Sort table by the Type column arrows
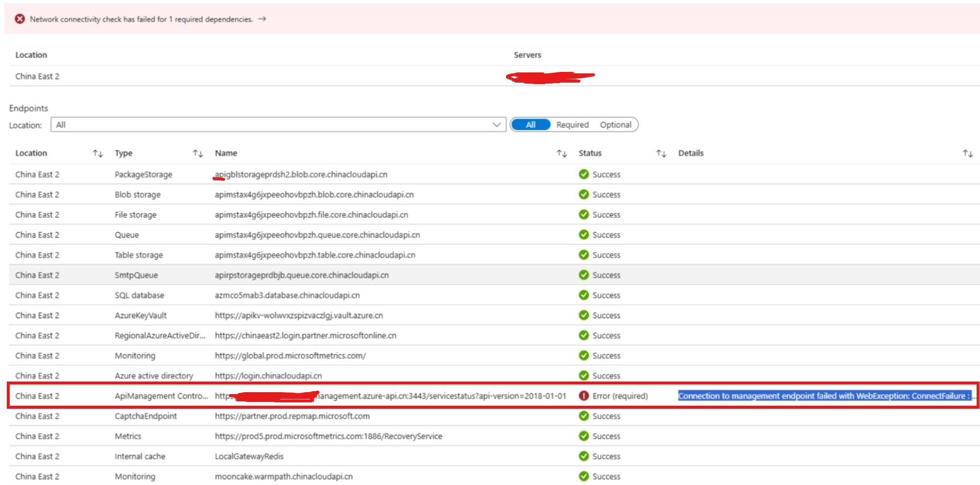The height and width of the screenshot is (485, 980). tap(198, 154)
